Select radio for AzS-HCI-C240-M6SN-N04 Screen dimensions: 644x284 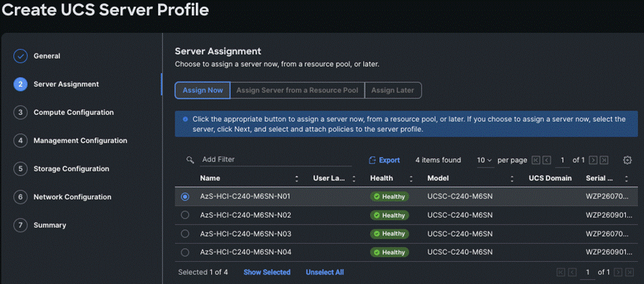[185, 252]
